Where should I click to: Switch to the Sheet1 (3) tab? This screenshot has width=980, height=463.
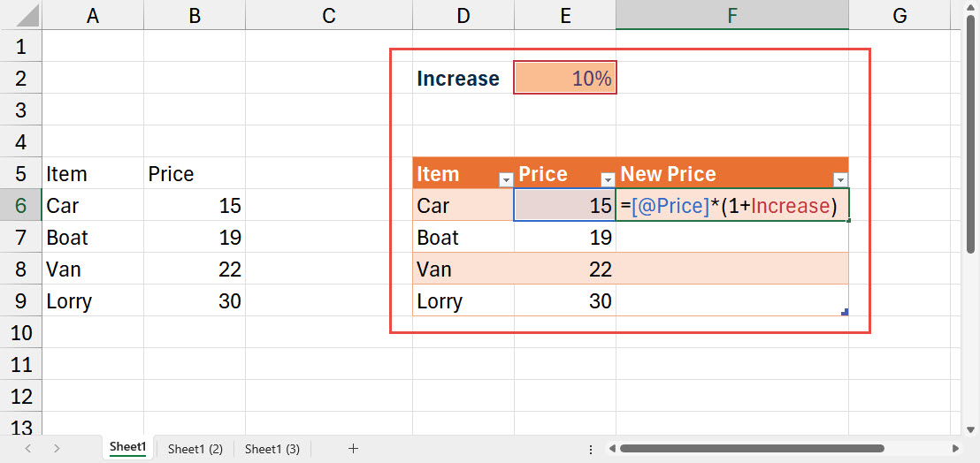pos(272,449)
